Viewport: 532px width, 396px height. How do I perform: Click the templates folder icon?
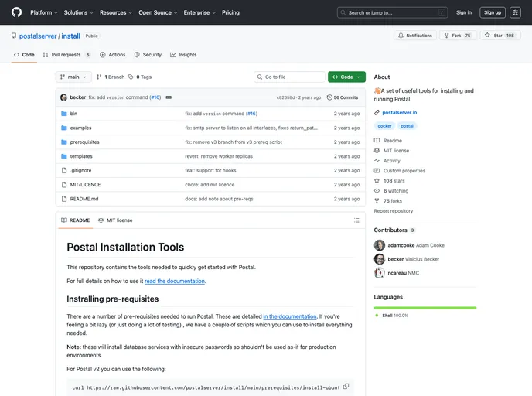tap(63, 156)
